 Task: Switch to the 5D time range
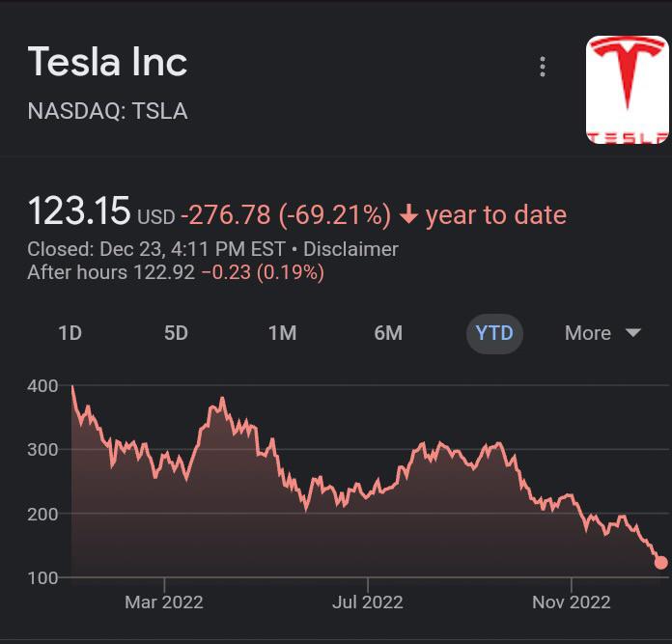[x=176, y=333]
